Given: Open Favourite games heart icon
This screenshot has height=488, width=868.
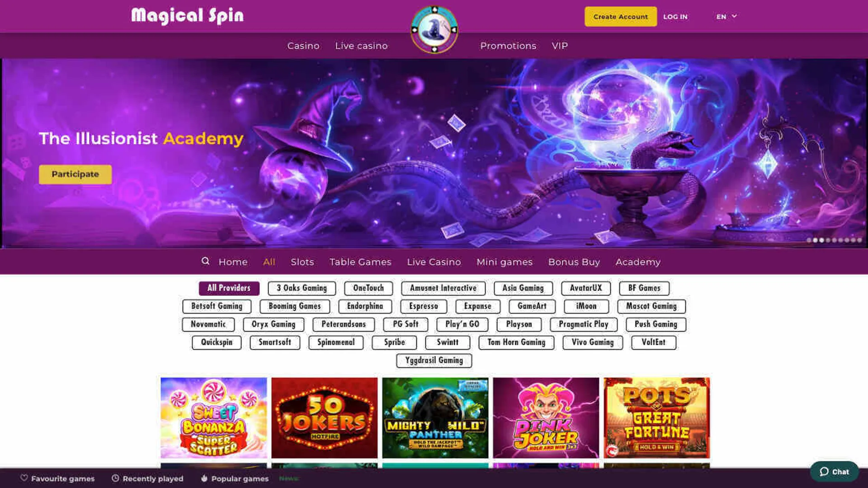Looking at the screenshot, I should tap(24, 478).
